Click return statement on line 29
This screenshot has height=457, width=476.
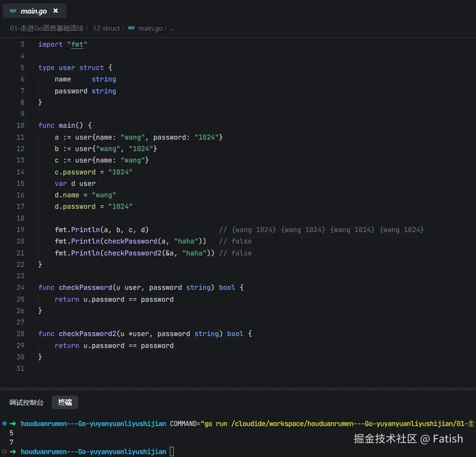pyautogui.click(x=114, y=346)
